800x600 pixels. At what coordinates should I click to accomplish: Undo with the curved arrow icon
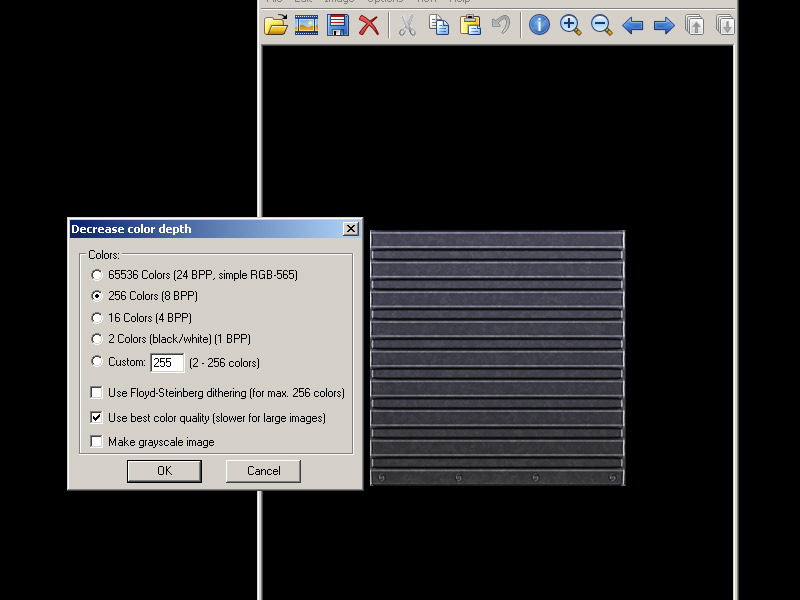[501, 25]
